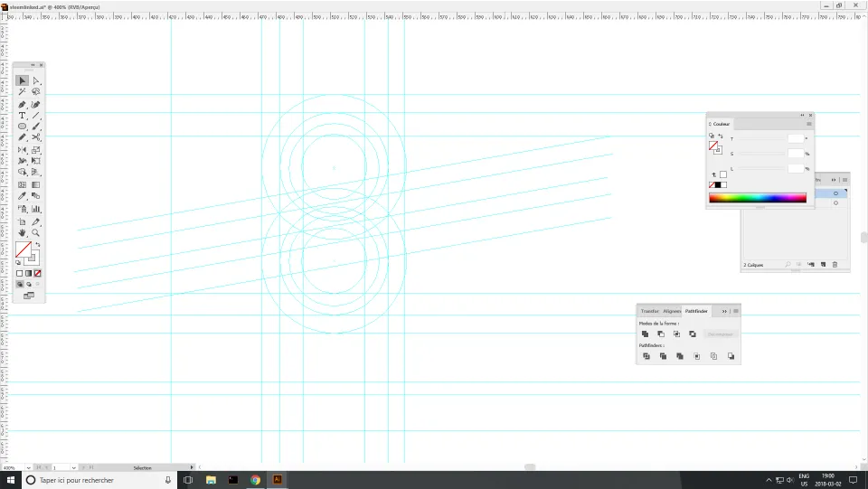This screenshot has height=489, width=868.
Task: Select the Shape Builder tool
Action: tap(22, 172)
